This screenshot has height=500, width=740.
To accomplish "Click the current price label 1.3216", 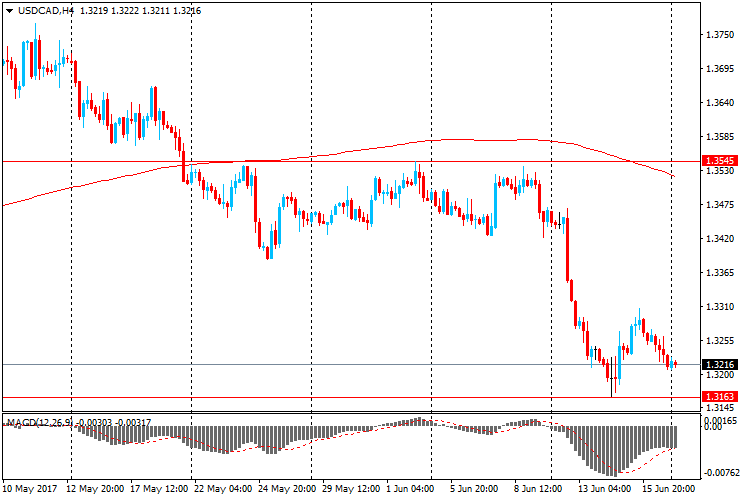I will [721, 364].
